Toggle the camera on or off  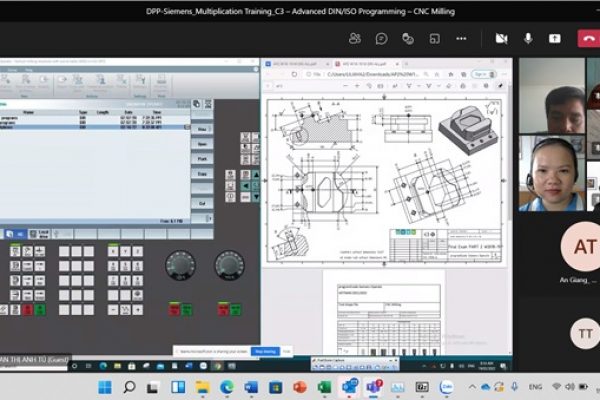501,38
